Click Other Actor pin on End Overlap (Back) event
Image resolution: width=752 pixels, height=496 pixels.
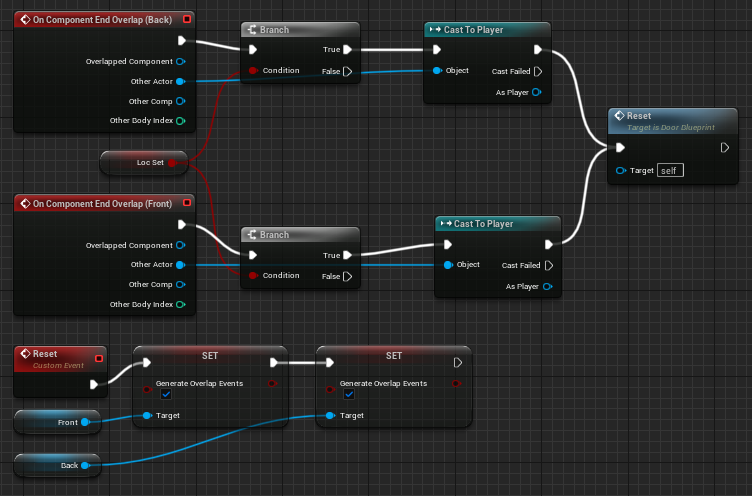(180, 81)
